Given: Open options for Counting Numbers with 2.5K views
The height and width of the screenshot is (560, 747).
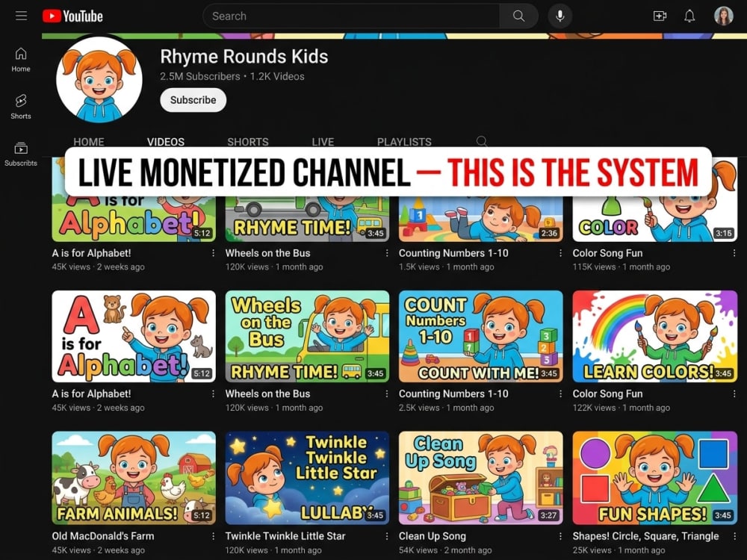Looking at the screenshot, I should pos(560,393).
